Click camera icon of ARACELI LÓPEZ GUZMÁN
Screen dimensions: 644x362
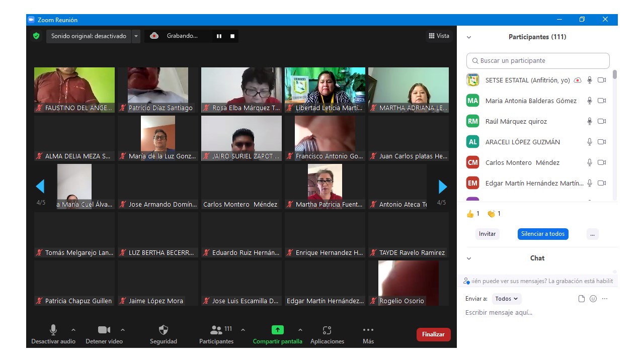pyautogui.click(x=602, y=142)
